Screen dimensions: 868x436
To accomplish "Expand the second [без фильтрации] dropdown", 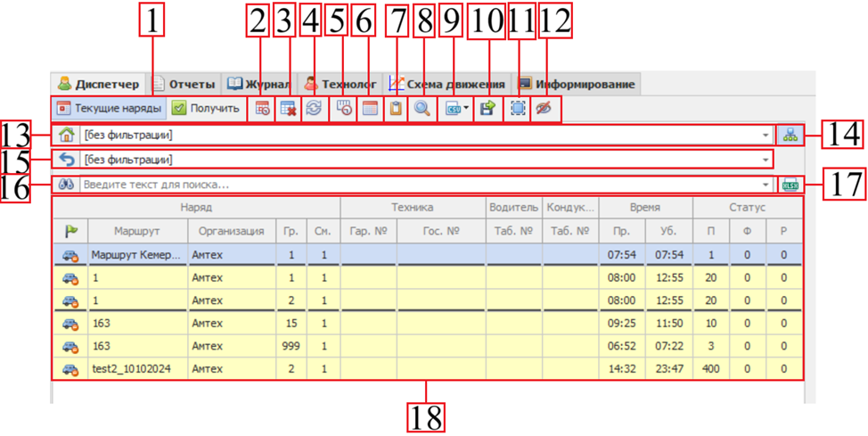I will (766, 160).
